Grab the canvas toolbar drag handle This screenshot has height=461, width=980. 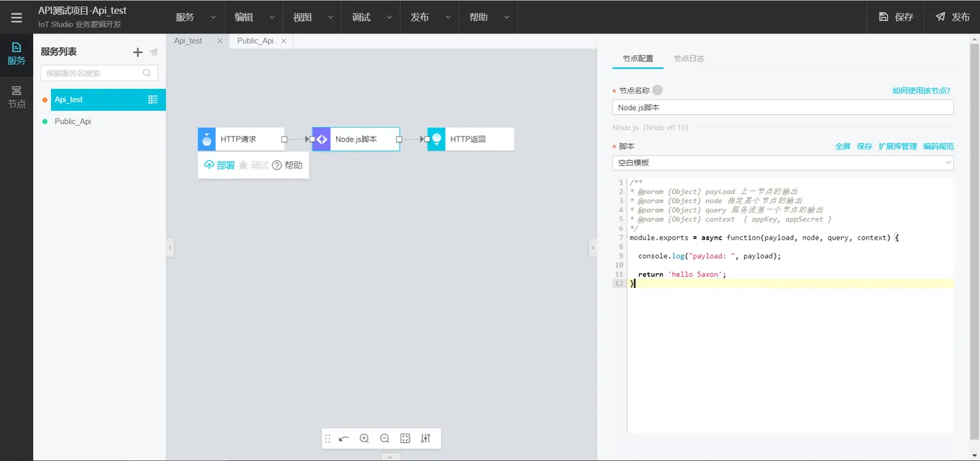click(x=328, y=439)
